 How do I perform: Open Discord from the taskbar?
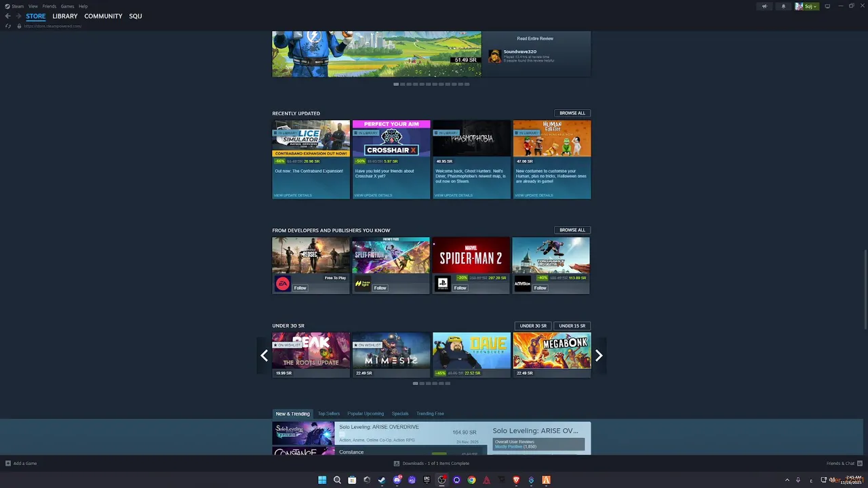397,480
